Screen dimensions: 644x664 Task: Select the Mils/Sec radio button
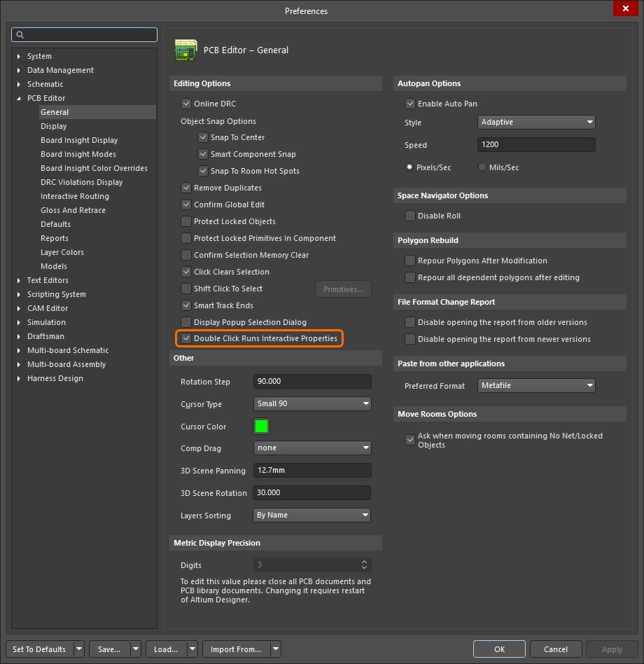click(482, 167)
